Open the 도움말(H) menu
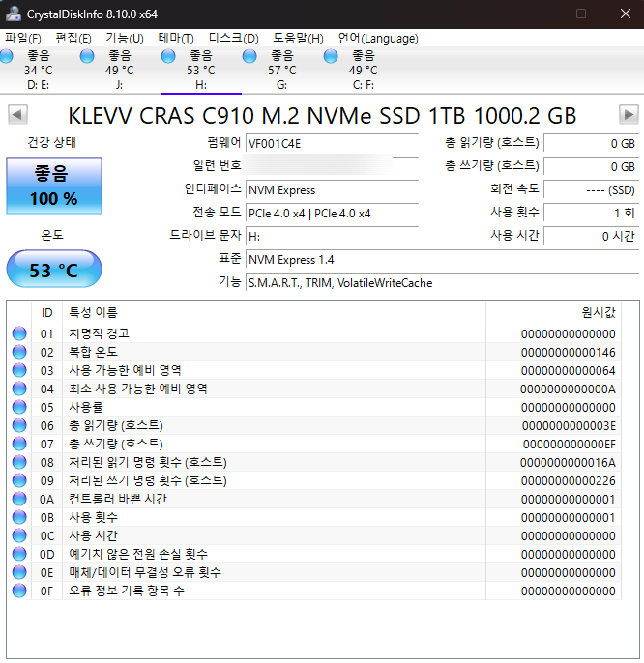Screen dimensions: 644x663 pos(298,39)
